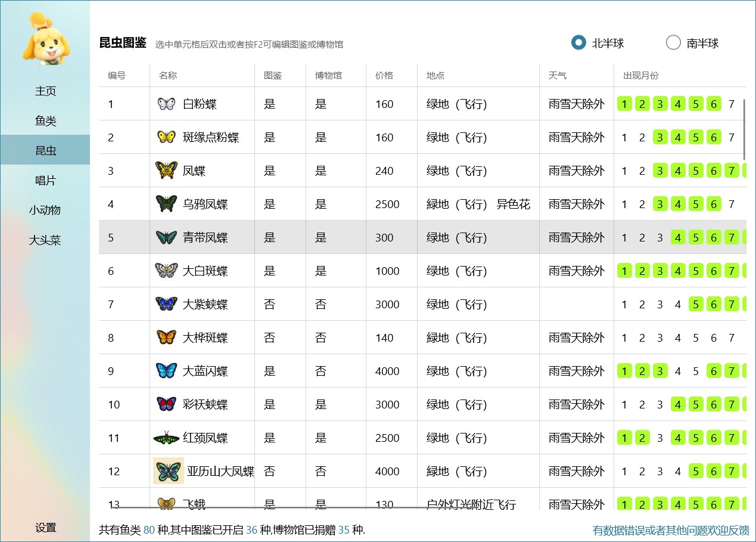Open 设置 in the sidebar
Viewport: 756px width, 542px height.
pyautogui.click(x=45, y=528)
